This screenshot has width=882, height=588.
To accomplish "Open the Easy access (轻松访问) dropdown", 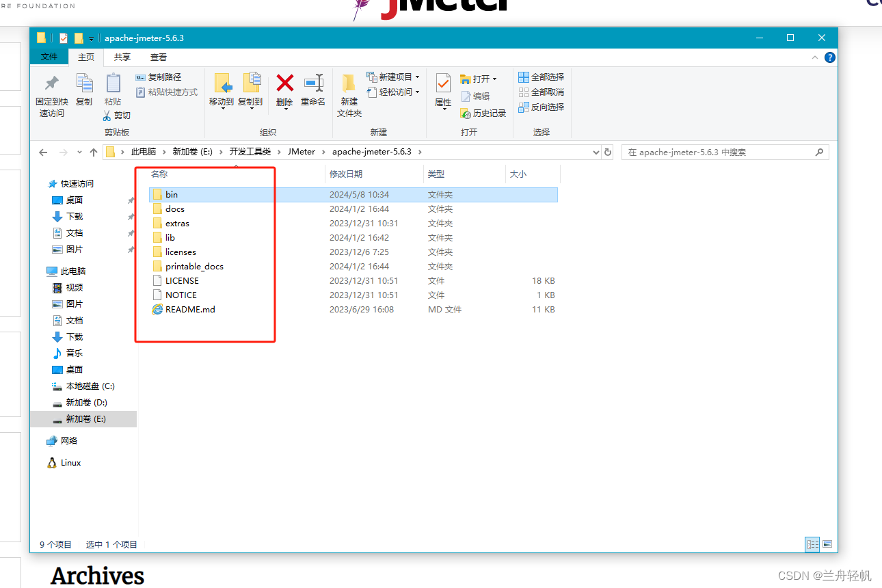I will tap(393, 92).
